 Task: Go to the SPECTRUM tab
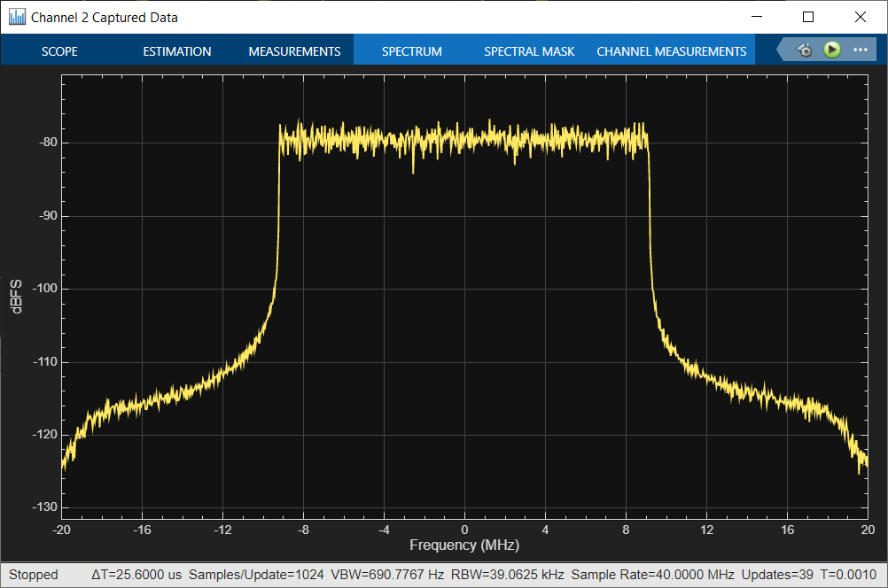tap(411, 51)
